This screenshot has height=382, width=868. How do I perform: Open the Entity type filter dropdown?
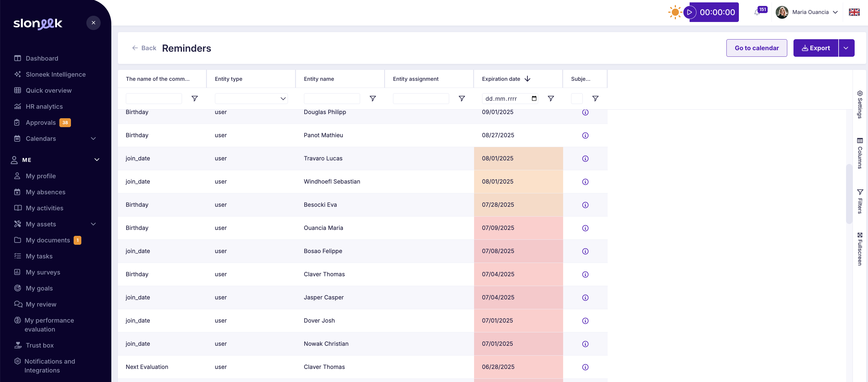click(x=251, y=98)
